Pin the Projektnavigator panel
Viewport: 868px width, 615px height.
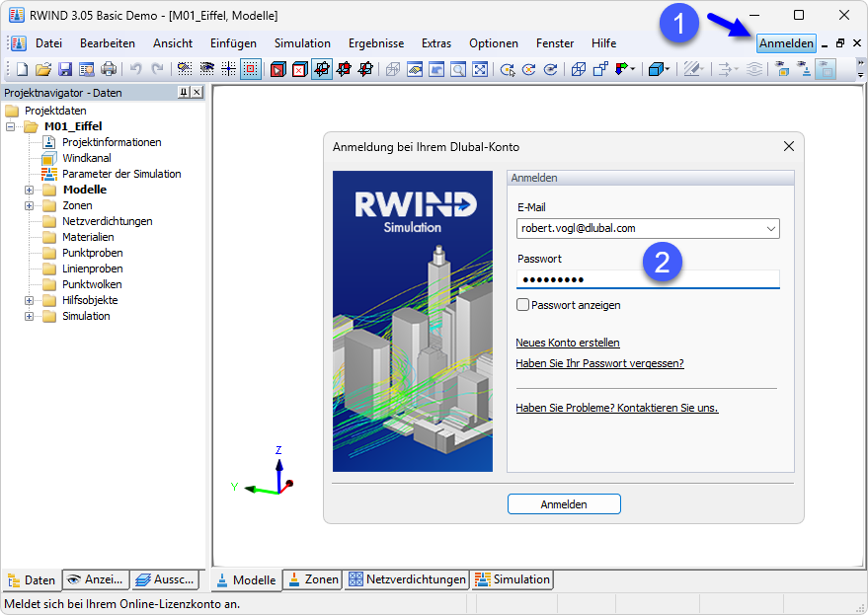click(x=184, y=93)
